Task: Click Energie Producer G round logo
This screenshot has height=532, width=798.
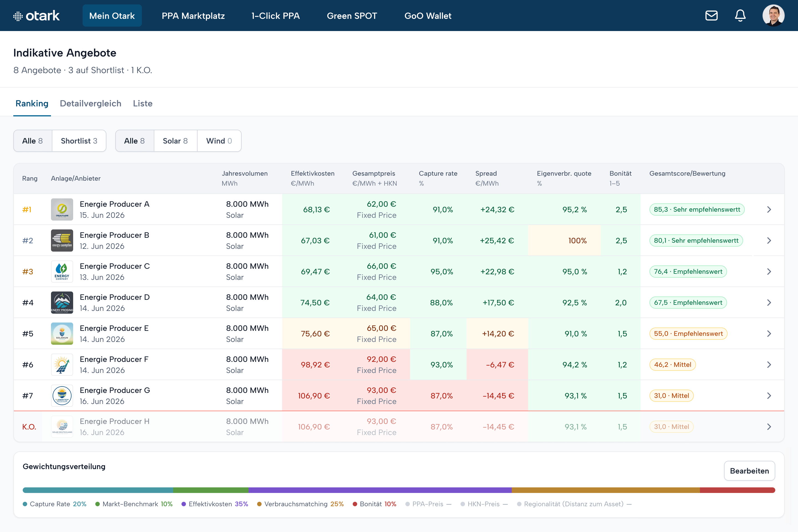Action: click(x=62, y=396)
